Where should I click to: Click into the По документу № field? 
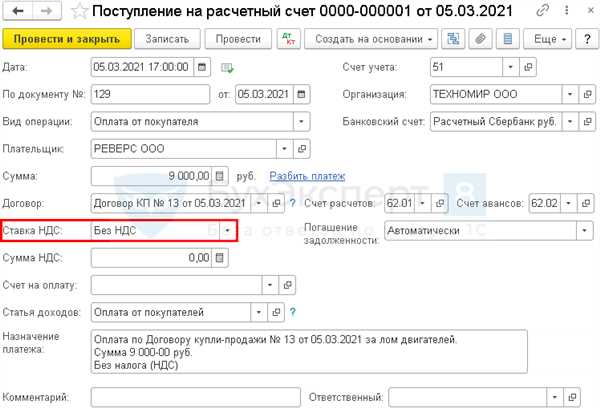(x=150, y=94)
